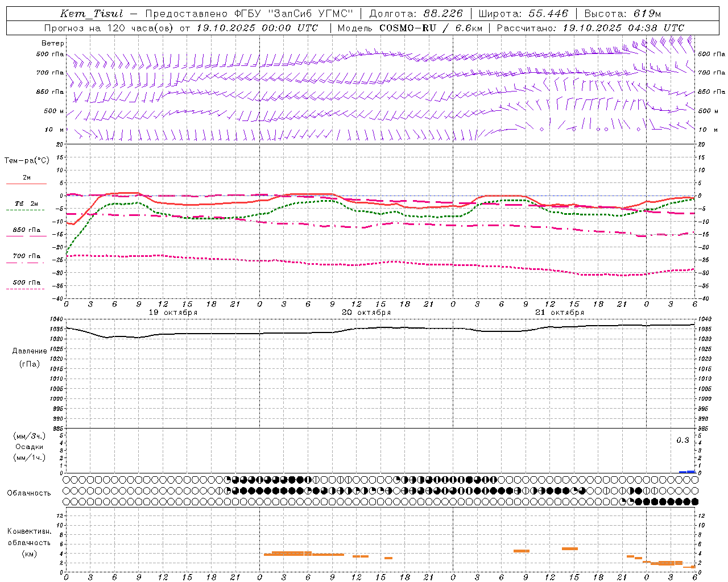This screenshot has width=728, height=582.
Task: Click the left 700 гПа wind level label
Action: pos(50,73)
